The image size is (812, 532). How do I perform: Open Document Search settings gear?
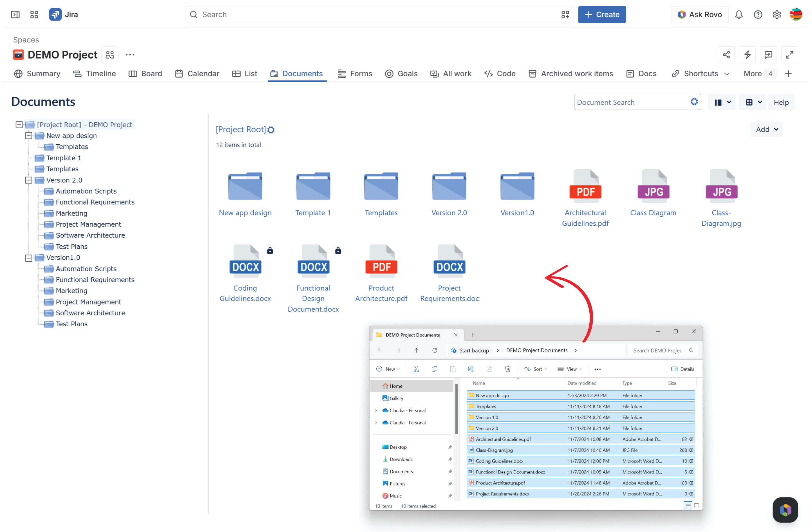tap(694, 102)
